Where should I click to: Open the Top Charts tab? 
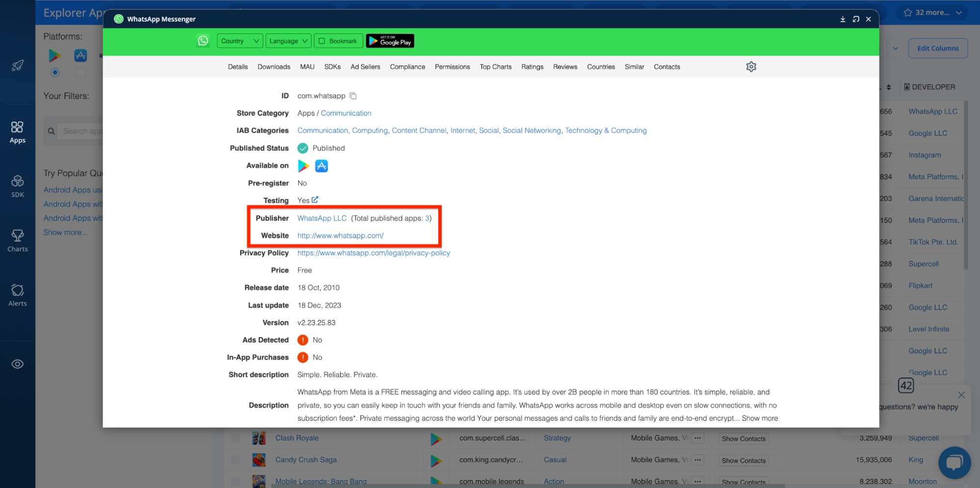point(496,67)
